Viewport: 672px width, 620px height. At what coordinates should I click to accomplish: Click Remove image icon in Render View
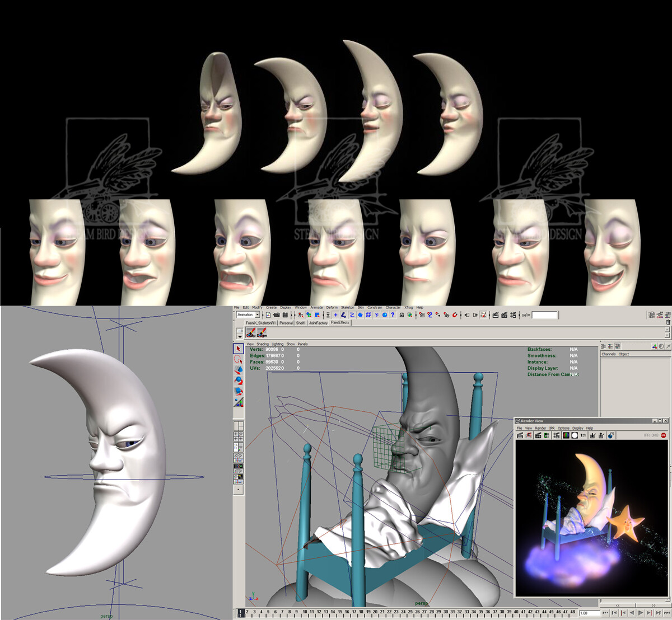click(x=601, y=435)
